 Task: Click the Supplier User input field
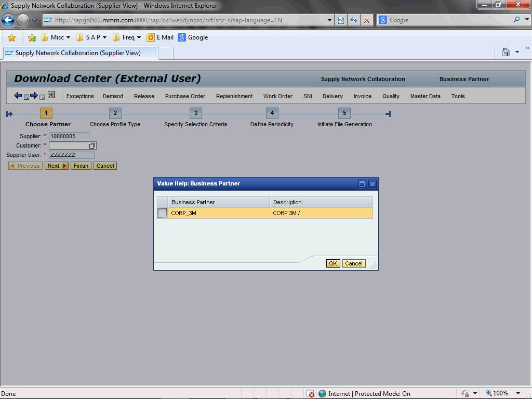pyautogui.click(x=72, y=155)
